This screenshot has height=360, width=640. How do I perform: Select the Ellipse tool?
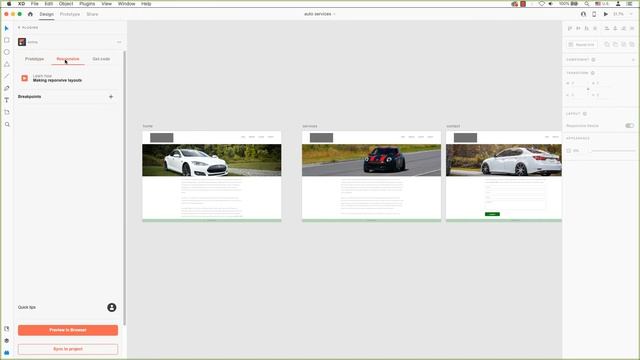click(7, 52)
